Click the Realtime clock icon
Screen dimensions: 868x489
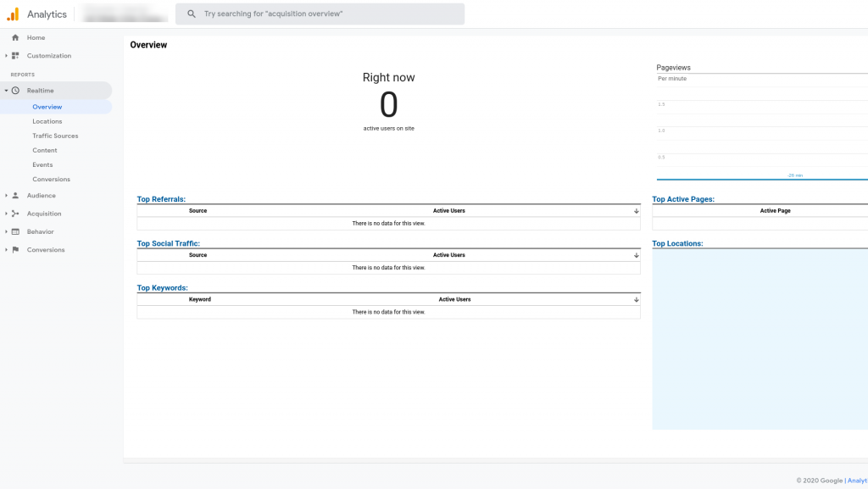[15, 91]
